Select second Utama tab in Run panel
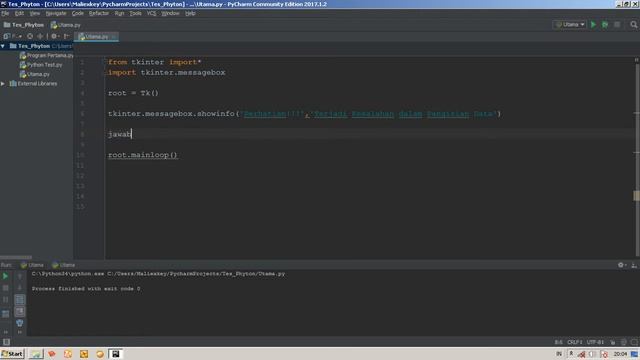640x360 pixels. (x=63, y=265)
